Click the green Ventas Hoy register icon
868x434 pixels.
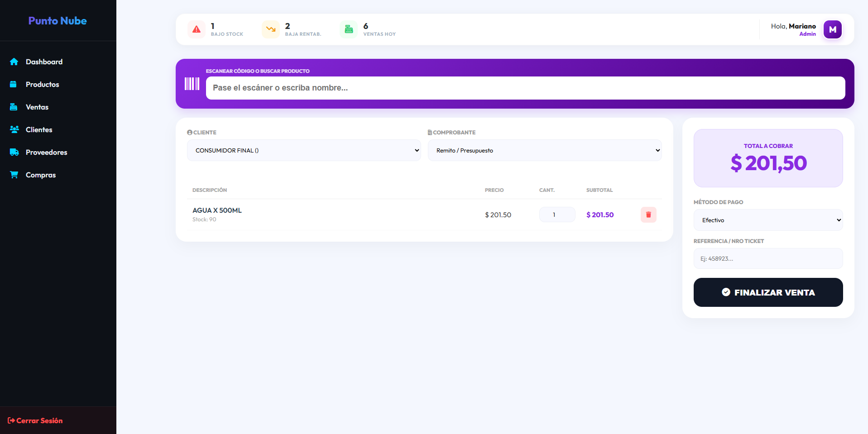point(349,29)
